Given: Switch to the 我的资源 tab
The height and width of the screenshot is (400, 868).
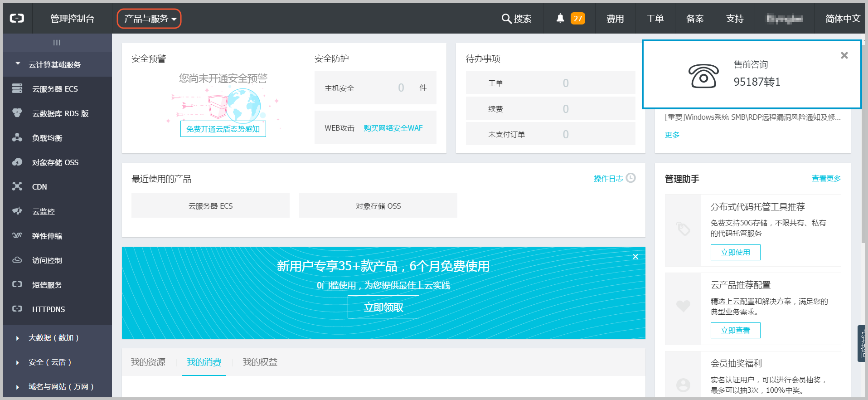Looking at the screenshot, I should (x=148, y=362).
